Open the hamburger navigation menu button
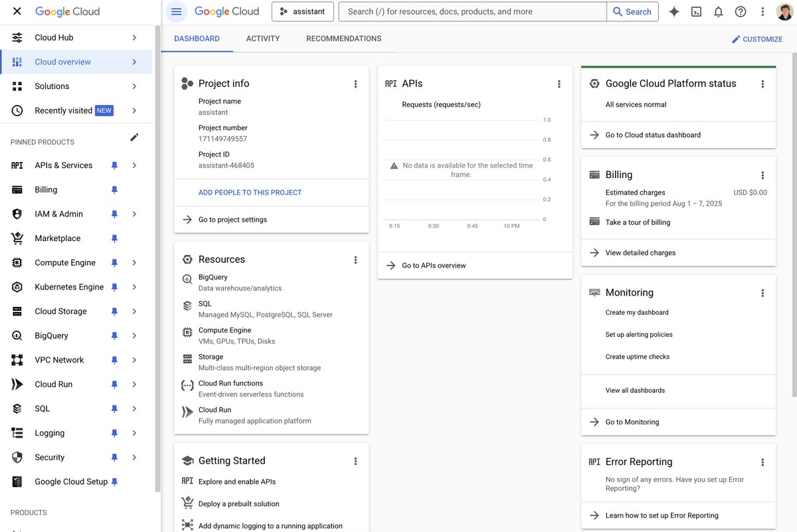Image resolution: width=797 pixels, height=532 pixels. [176, 11]
